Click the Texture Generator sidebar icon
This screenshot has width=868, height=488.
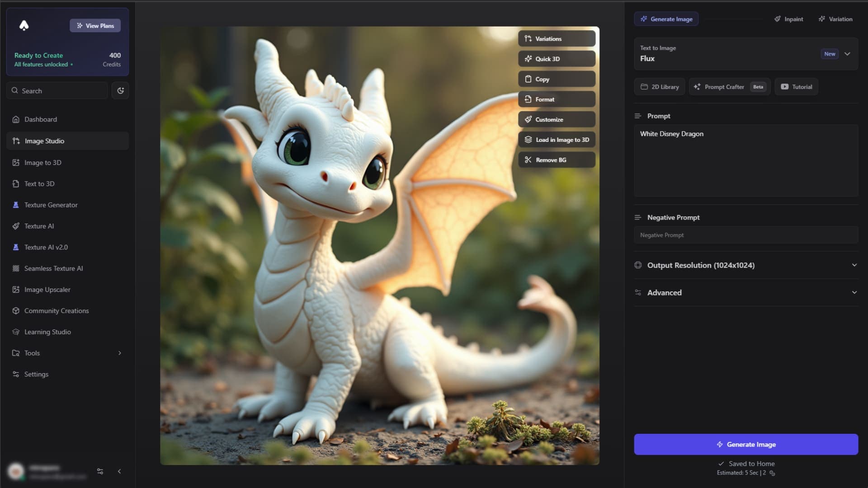tap(15, 204)
